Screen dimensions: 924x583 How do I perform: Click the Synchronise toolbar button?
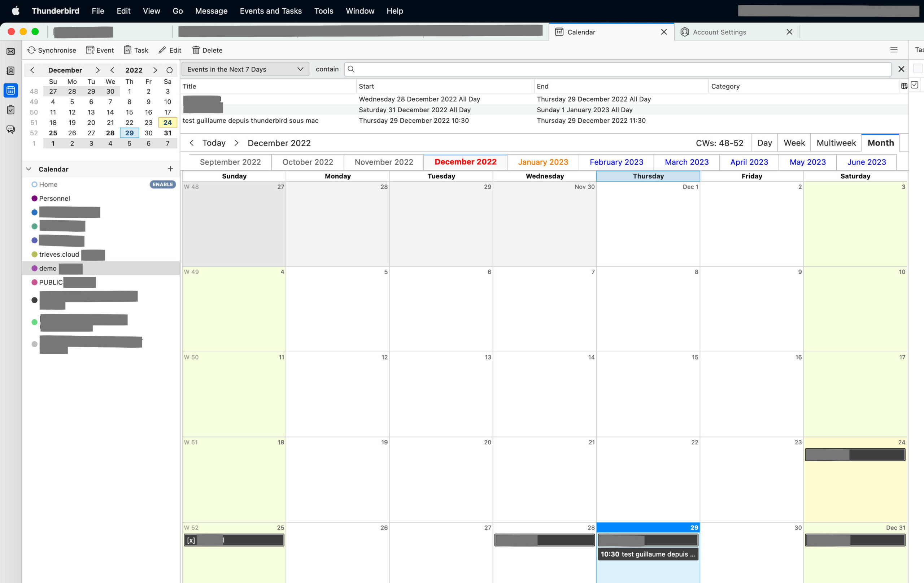pyautogui.click(x=51, y=50)
